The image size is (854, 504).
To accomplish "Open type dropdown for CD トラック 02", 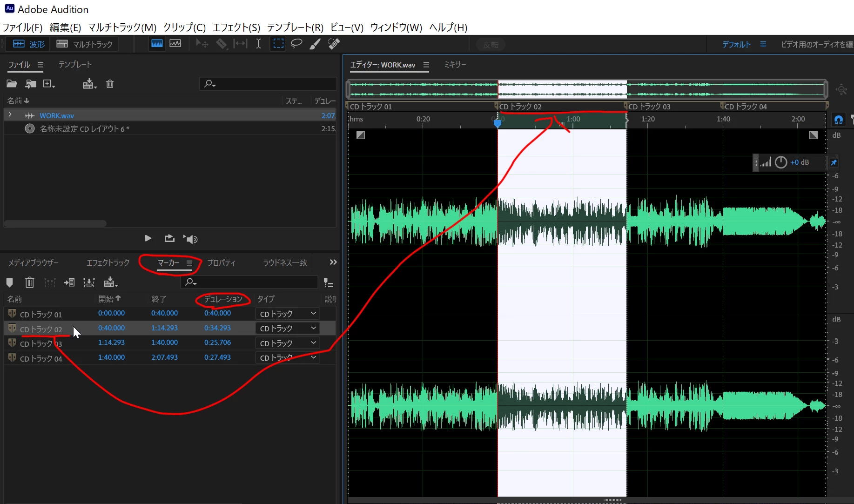I will (288, 328).
